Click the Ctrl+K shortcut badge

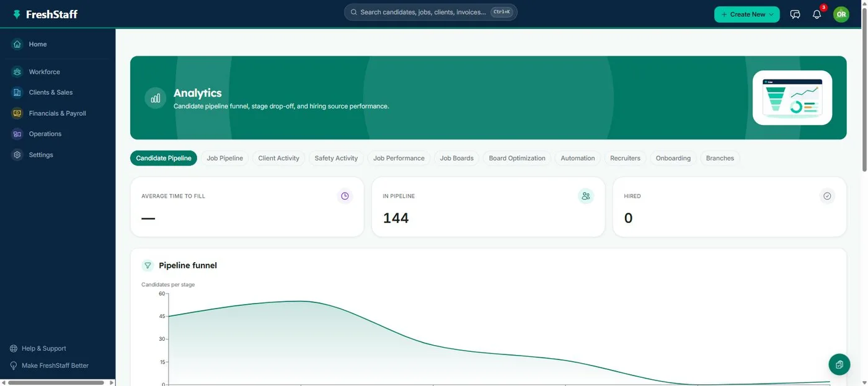click(x=502, y=12)
